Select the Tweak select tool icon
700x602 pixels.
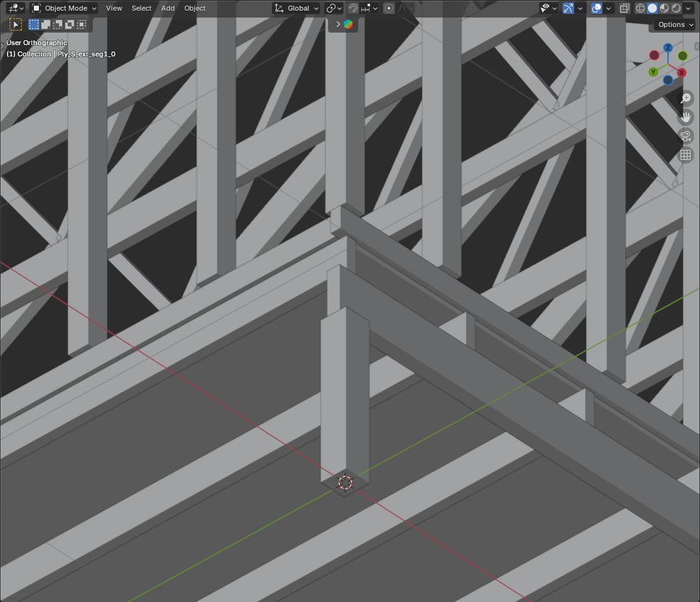pyautogui.click(x=16, y=24)
